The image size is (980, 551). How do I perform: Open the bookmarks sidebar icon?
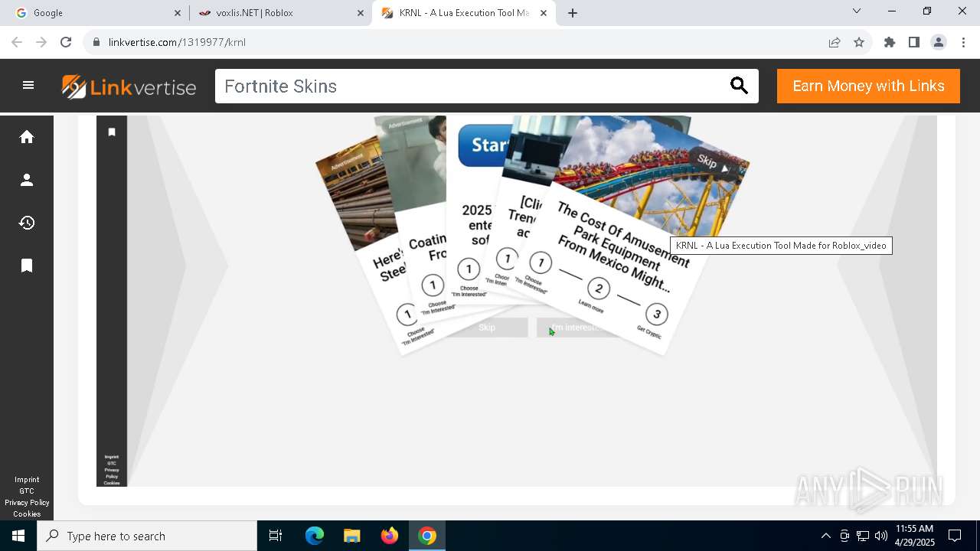pyautogui.click(x=27, y=266)
